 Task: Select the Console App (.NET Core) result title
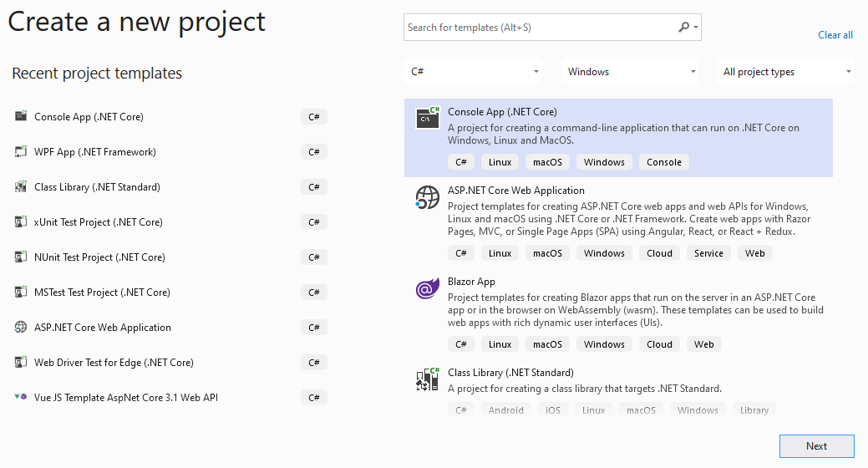click(502, 112)
